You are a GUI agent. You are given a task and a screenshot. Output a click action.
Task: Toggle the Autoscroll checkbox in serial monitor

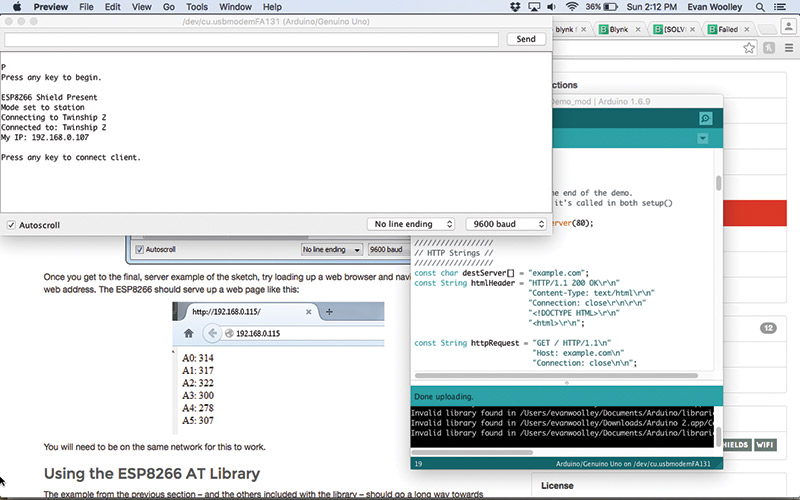click(x=11, y=225)
